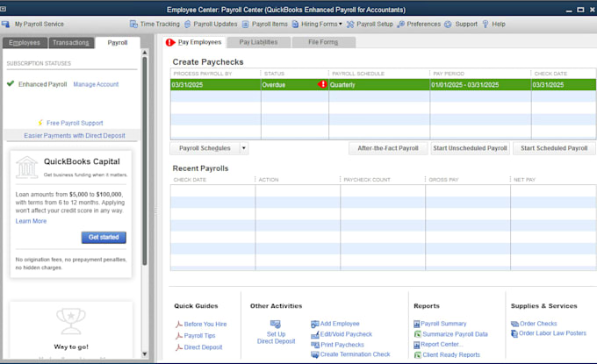Click the Summarize Payroll Data icon
This screenshot has width=597, height=364.
pyautogui.click(x=418, y=334)
